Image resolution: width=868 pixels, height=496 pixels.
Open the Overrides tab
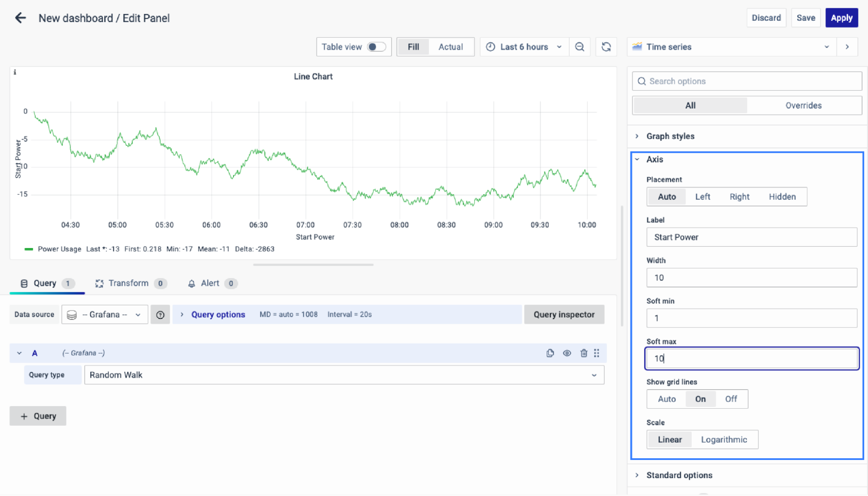click(x=803, y=106)
